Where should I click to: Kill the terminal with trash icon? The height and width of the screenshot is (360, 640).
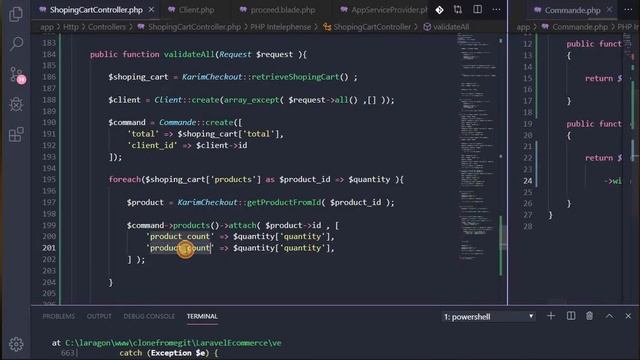coord(589,316)
